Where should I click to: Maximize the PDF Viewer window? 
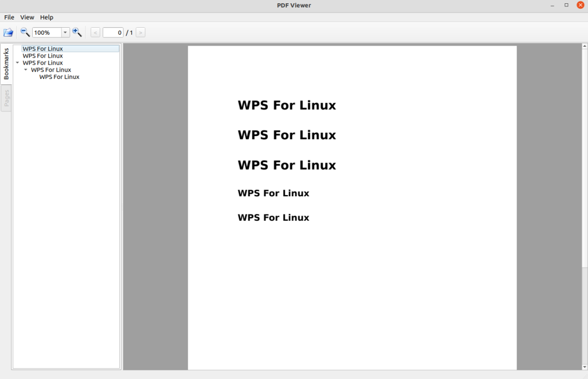(567, 5)
